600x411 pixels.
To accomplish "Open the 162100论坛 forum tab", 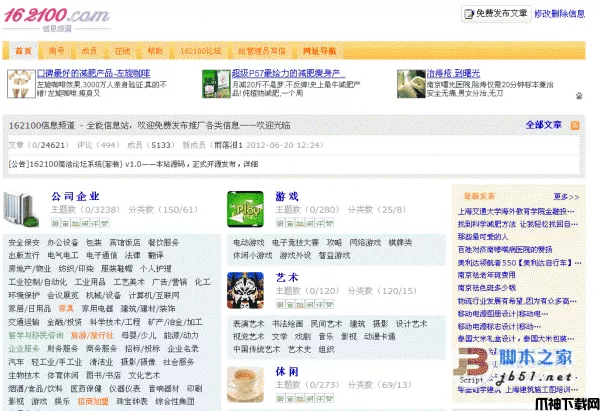I will pos(201,51).
